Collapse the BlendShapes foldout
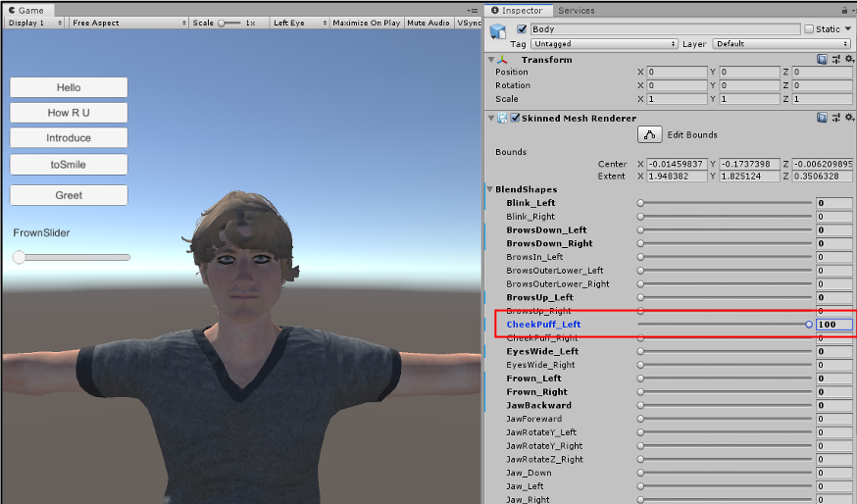 [x=490, y=189]
